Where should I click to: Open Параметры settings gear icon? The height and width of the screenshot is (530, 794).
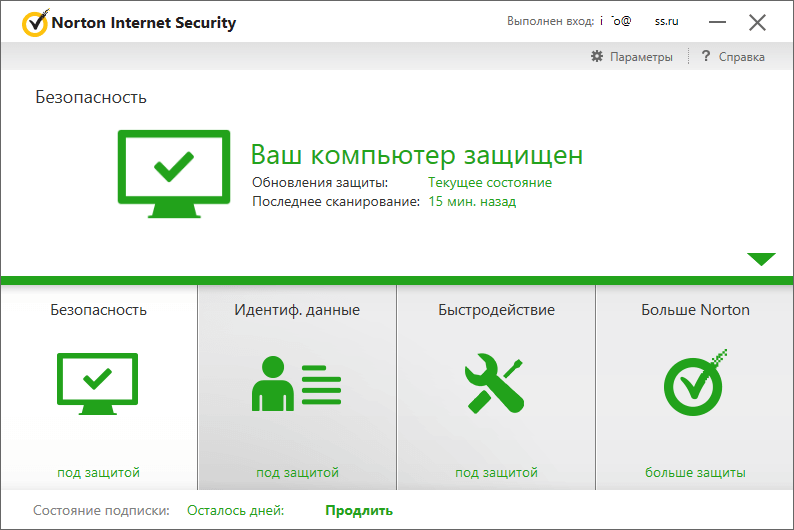pyautogui.click(x=597, y=56)
